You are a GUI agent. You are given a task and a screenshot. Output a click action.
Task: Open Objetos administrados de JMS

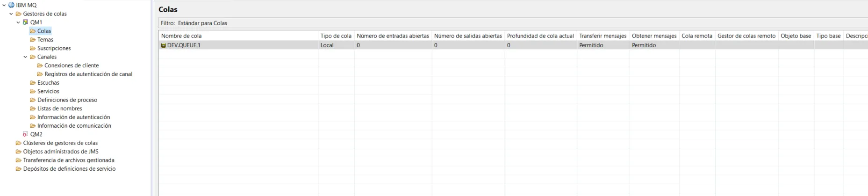point(61,152)
